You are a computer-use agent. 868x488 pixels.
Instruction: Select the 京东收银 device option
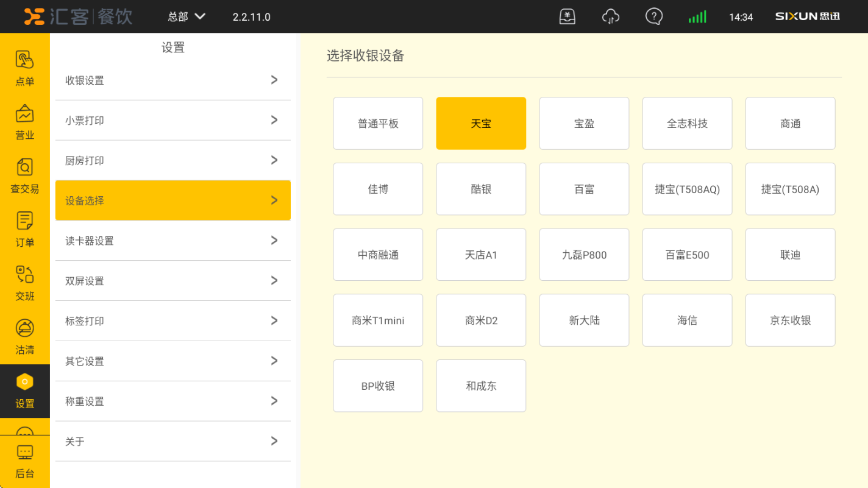[x=790, y=320]
